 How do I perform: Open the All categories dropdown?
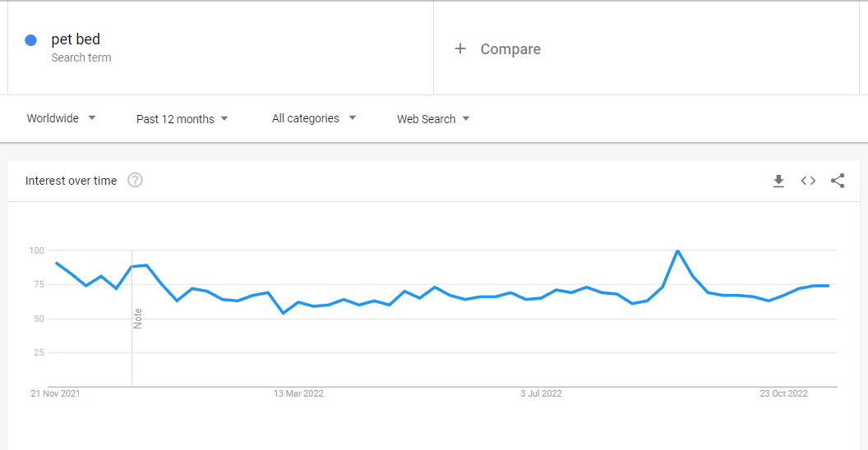314,118
